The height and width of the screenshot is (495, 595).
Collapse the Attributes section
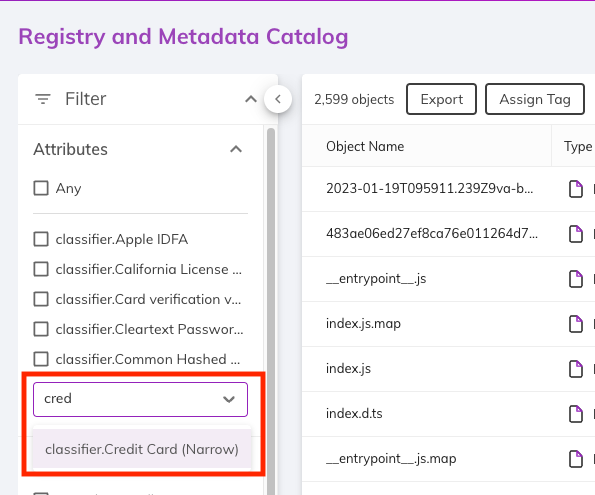click(x=236, y=149)
